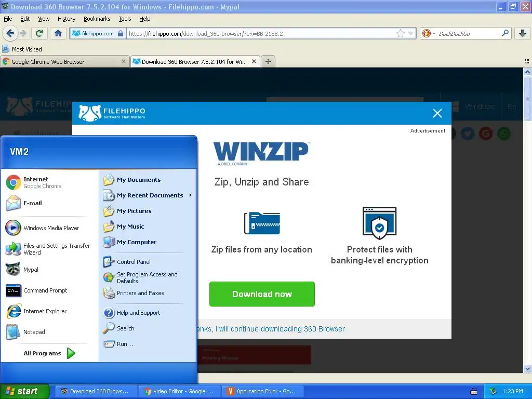Click the system tray icon beside the clock
The width and height of the screenshot is (532, 399).
pos(494,391)
